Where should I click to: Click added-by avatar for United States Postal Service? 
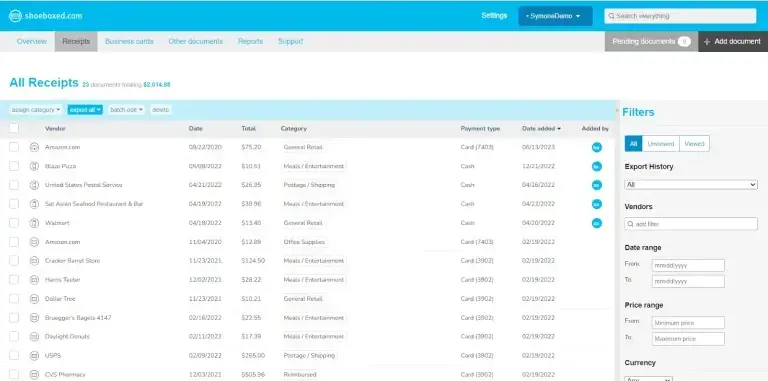pyautogui.click(x=597, y=185)
